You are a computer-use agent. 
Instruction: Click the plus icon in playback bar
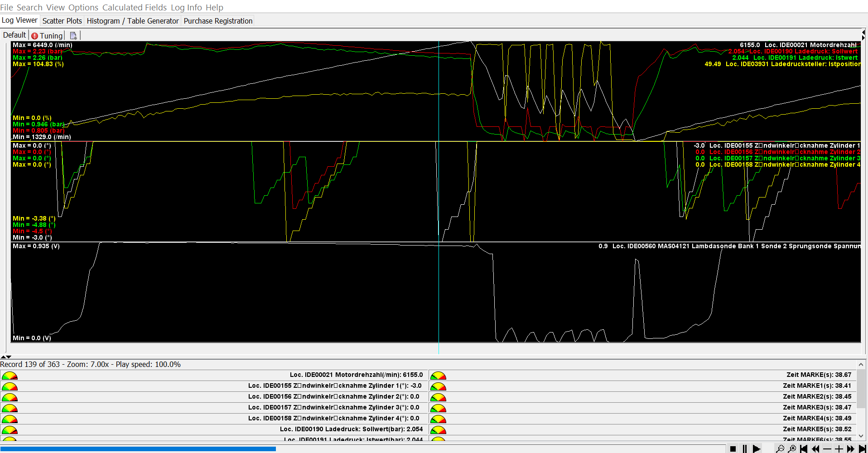(839, 449)
